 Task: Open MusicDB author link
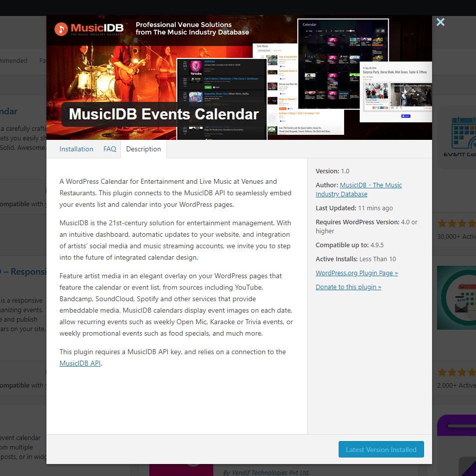click(x=359, y=189)
